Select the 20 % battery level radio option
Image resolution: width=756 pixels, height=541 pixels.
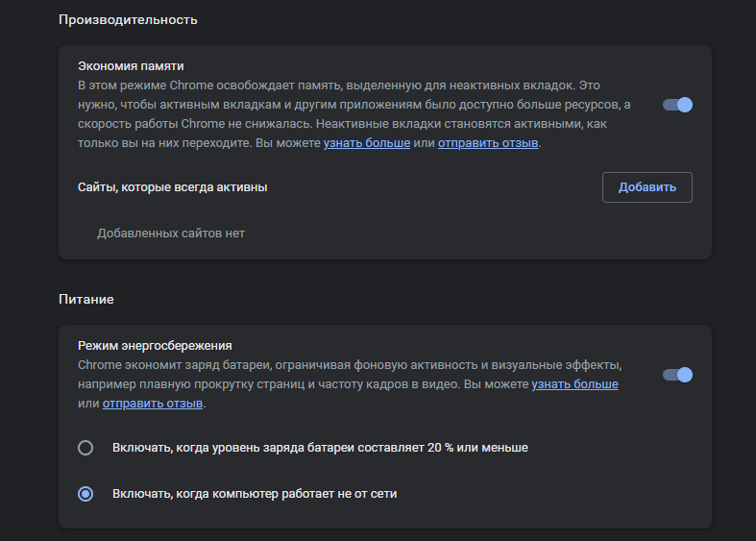[85, 448]
